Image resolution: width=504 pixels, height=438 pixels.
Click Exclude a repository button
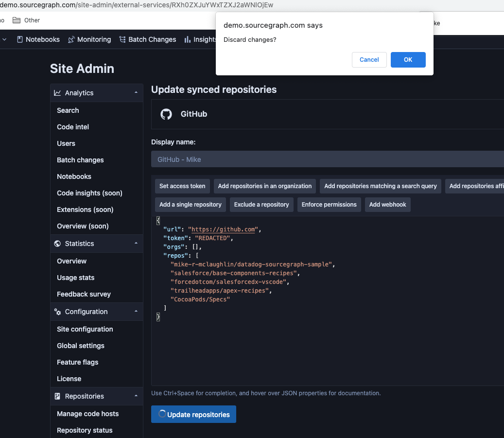[261, 205]
